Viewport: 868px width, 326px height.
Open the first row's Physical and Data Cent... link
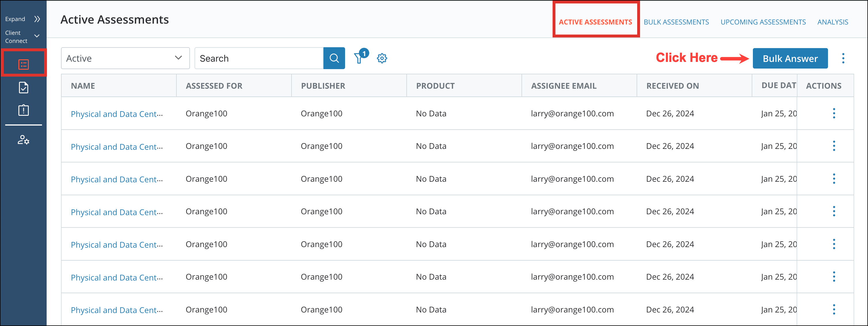[x=117, y=114]
